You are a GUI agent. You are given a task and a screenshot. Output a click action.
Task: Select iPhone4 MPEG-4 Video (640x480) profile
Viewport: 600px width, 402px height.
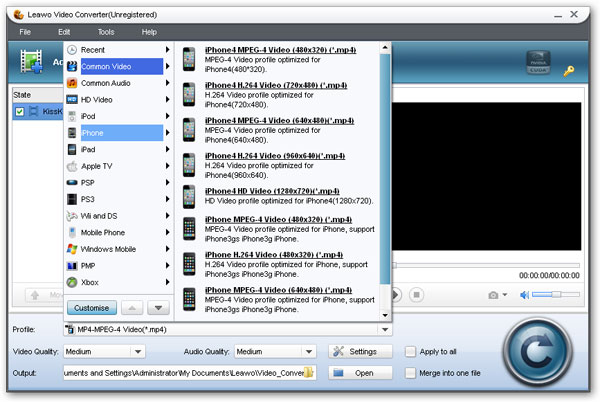(x=279, y=120)
